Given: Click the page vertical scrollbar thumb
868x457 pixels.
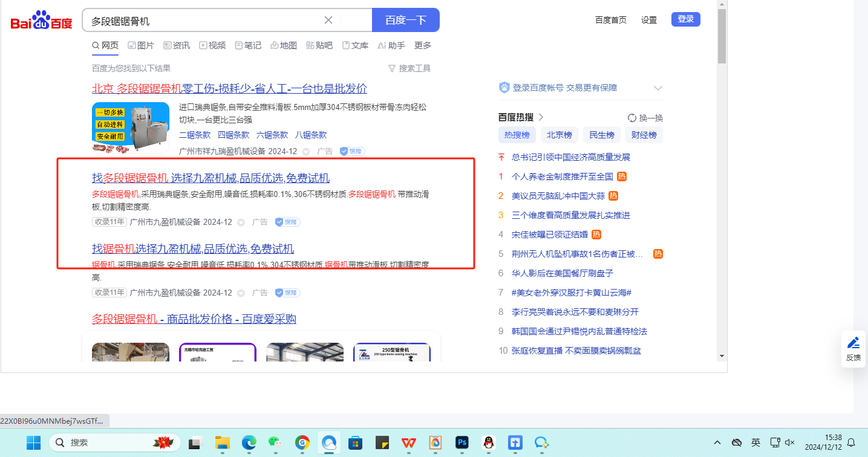Looking at the screenshot, I should tap(722, 36).
